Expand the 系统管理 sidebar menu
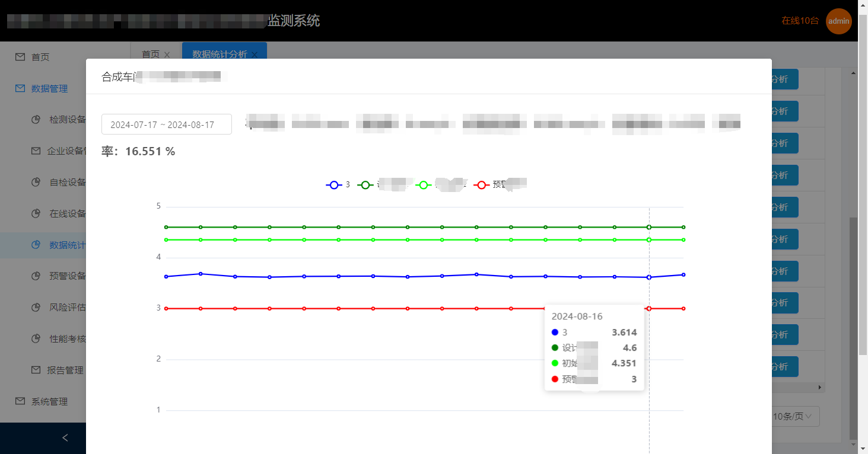 pos(49,401)
